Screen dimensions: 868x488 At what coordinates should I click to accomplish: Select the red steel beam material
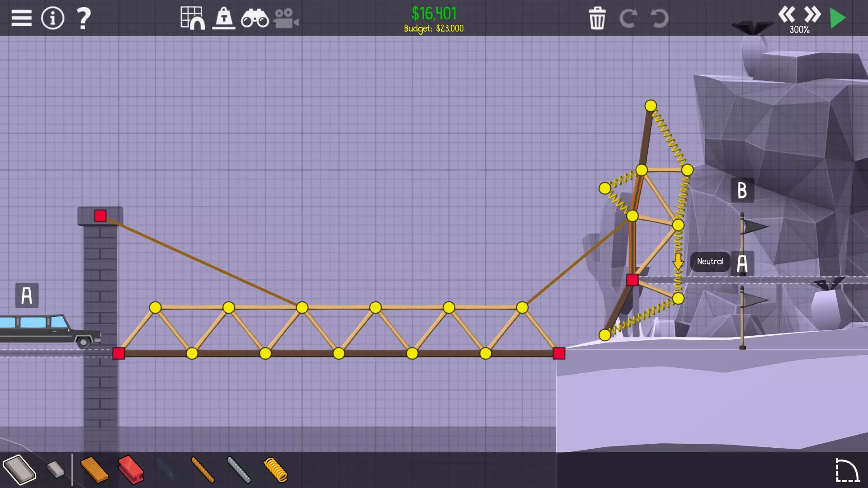[x=131, y=469]
